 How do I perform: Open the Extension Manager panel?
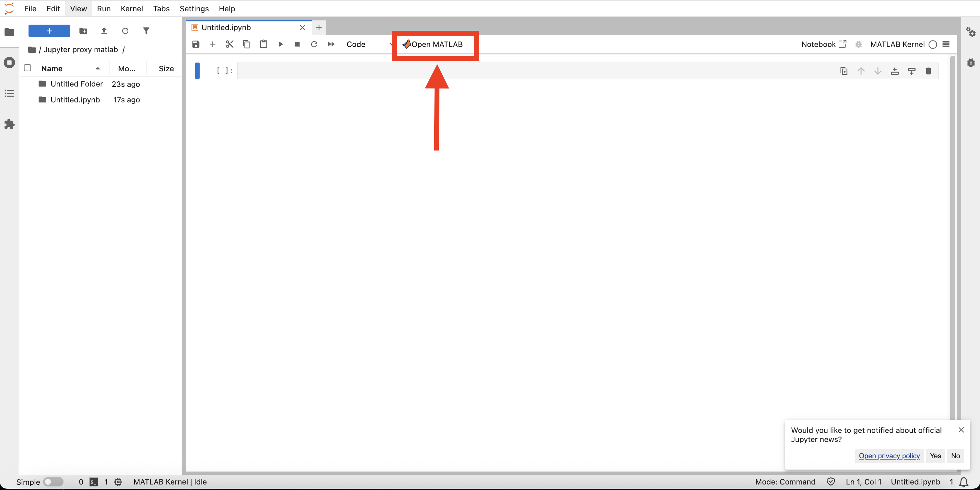click(9, 124)
